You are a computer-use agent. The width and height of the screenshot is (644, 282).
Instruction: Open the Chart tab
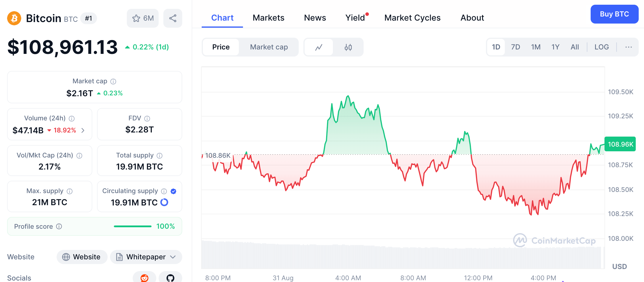[222, 18]
